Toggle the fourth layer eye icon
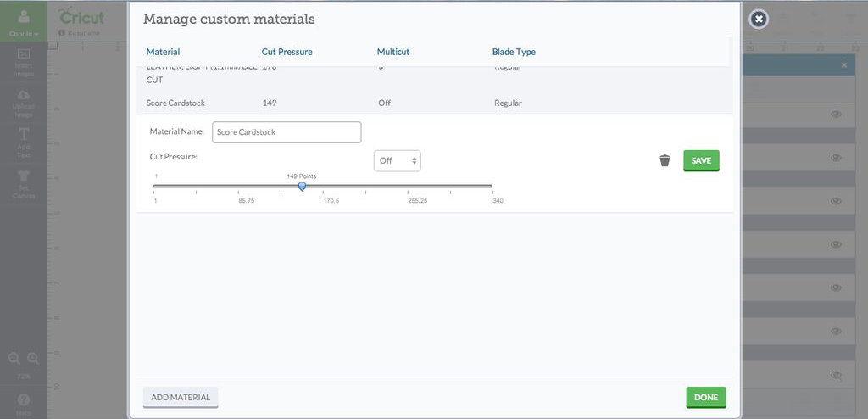The width and height of the screenshot is (868, 419). (836, 244)
